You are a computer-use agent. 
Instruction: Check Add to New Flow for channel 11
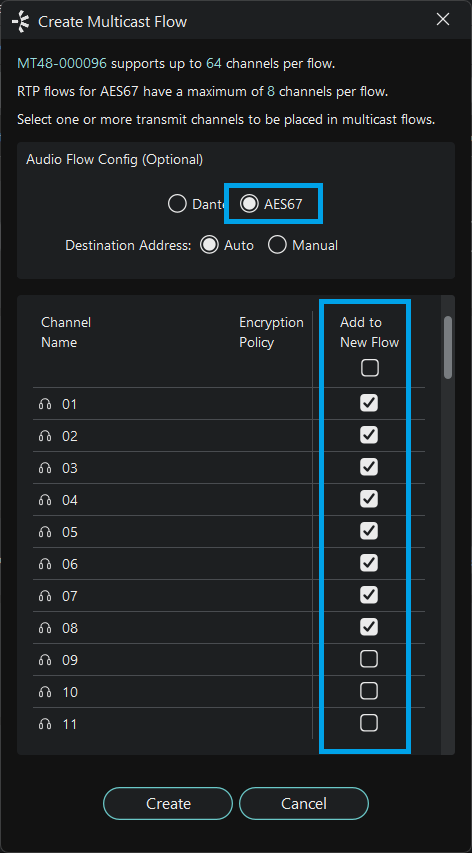point(369,723)
